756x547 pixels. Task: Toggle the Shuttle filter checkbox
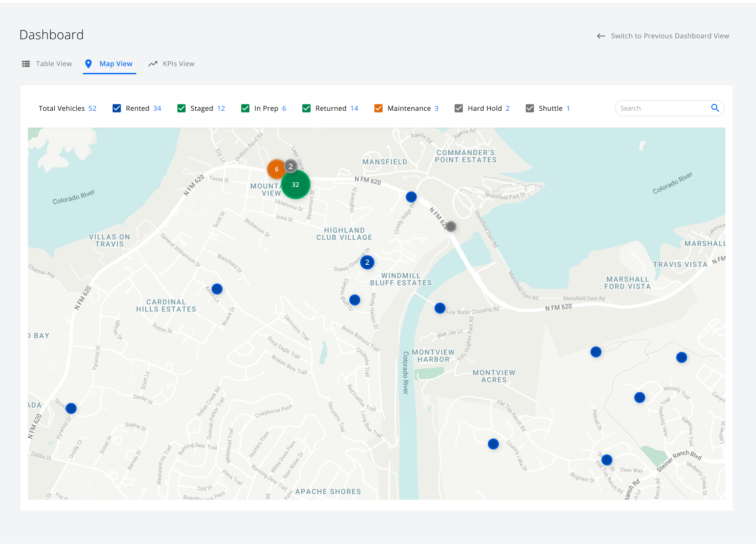(x=530, y=108)
